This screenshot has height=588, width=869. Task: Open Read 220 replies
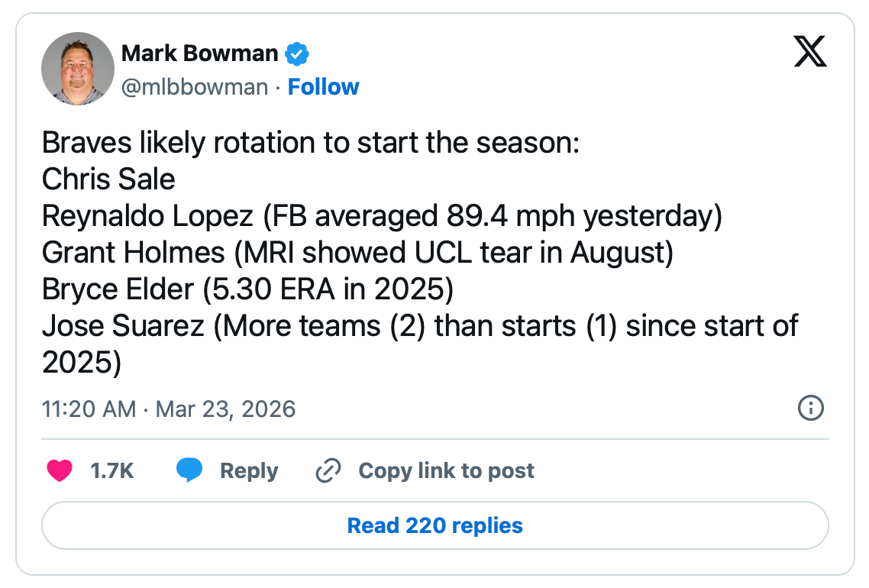[x=434, y=525]
